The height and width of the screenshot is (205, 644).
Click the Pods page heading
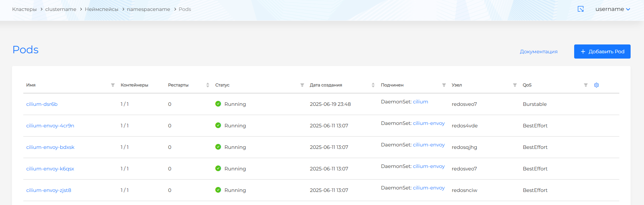click(x=25, y=50)
